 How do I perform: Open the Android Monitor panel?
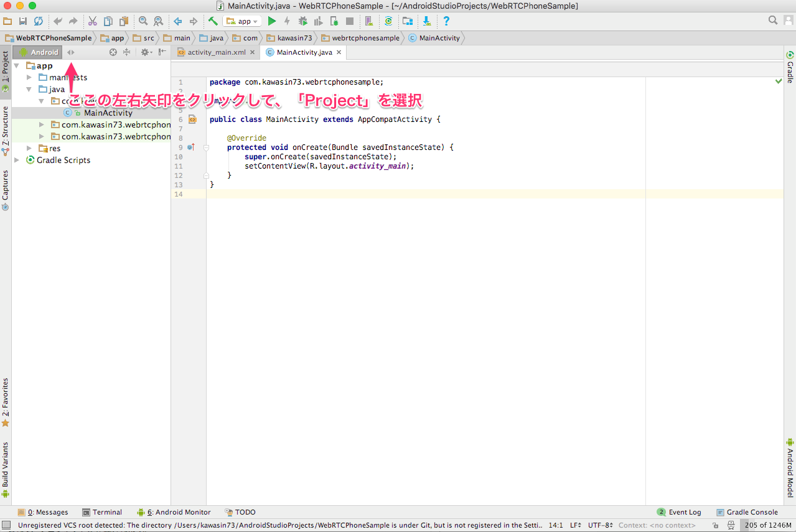(x=174, y=511)
